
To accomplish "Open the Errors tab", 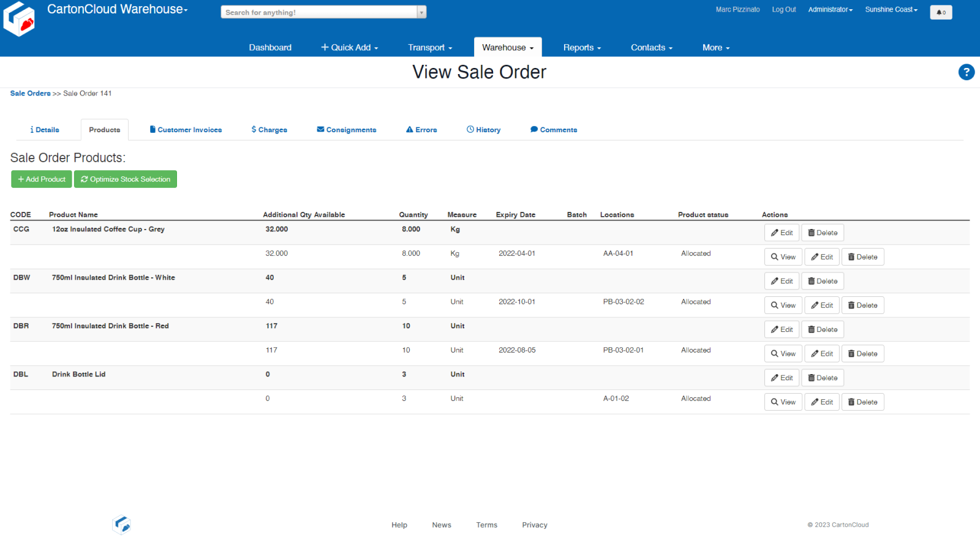I will click(421, 130).
